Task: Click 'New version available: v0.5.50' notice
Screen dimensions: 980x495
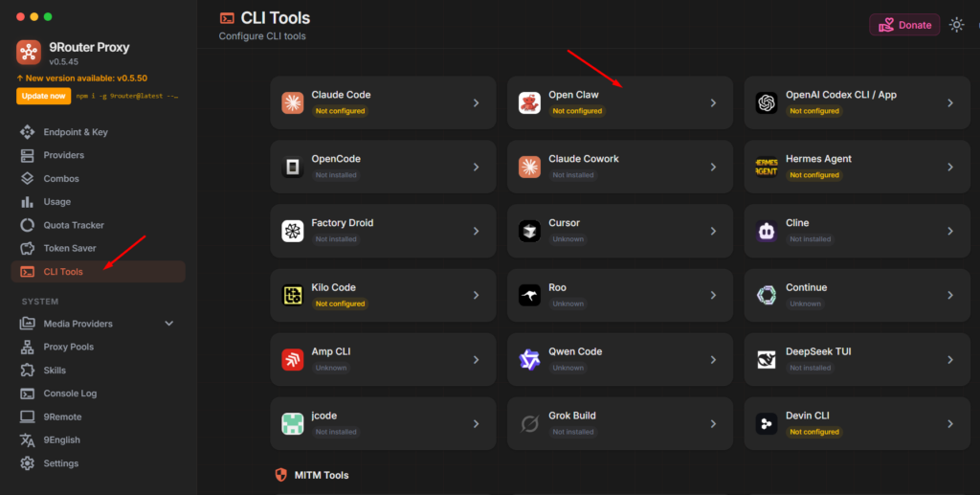Action: (x=82, y=79)
